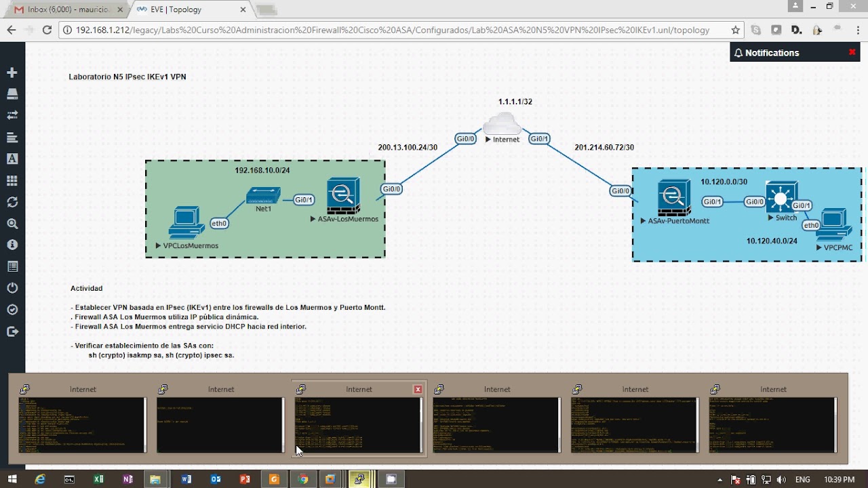
Task: Open the zoom magnifier sidebar icon
Action: pos(12,224)
